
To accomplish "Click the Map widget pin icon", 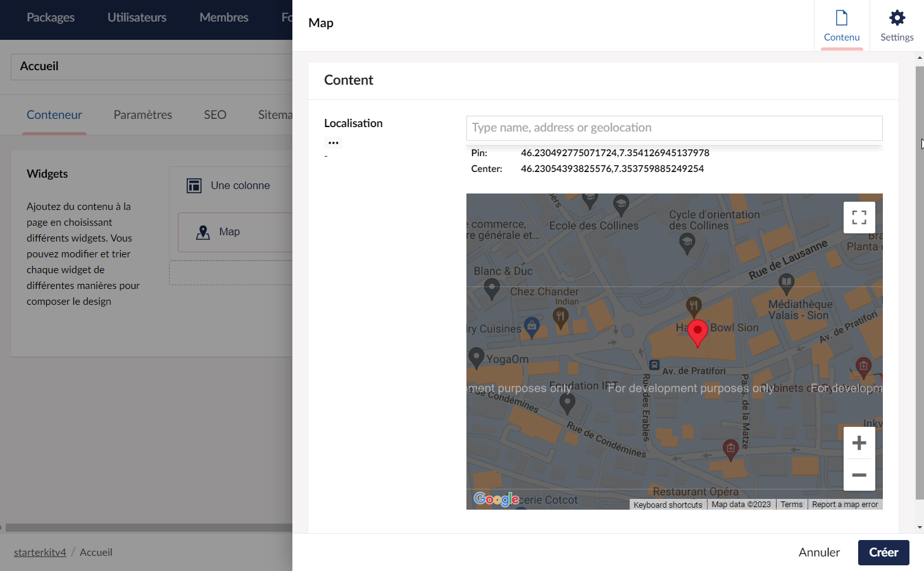I will 203,232.
